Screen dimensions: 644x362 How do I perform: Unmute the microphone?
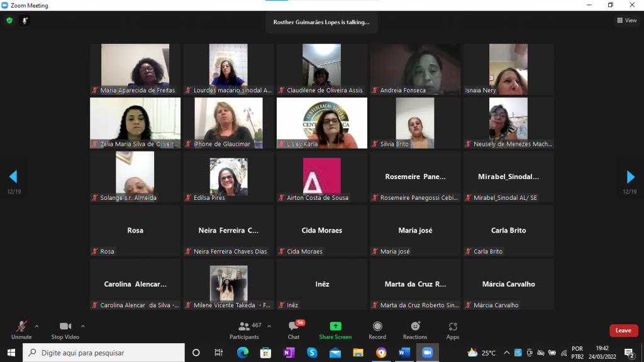click(x=21, y=330)
